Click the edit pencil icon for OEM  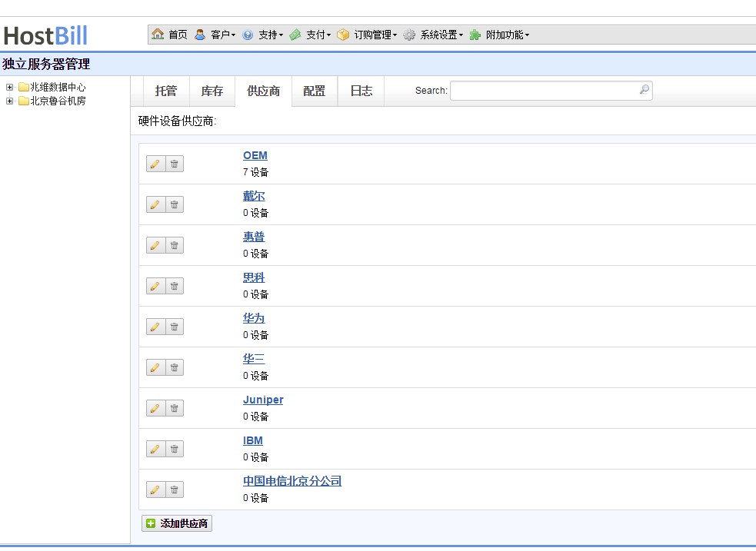(155, 164)
